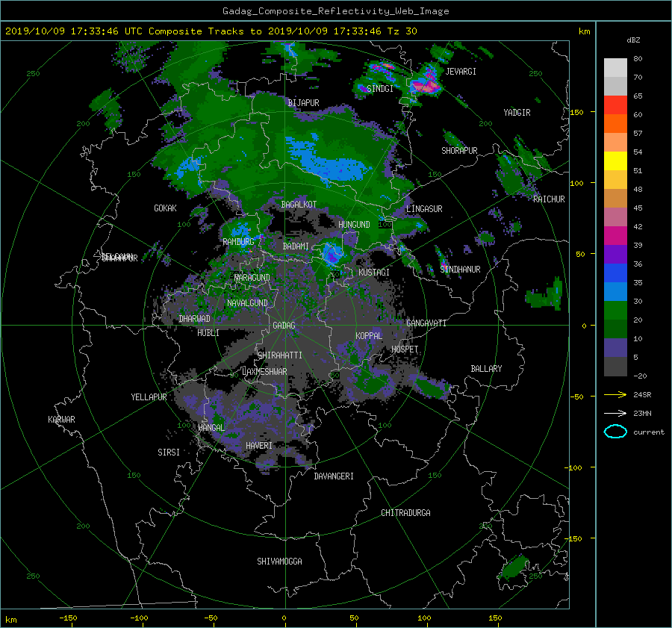Click the HOSPET city label
The height and width of the screenshot is (628, 672).
click(x=405, y=349)
